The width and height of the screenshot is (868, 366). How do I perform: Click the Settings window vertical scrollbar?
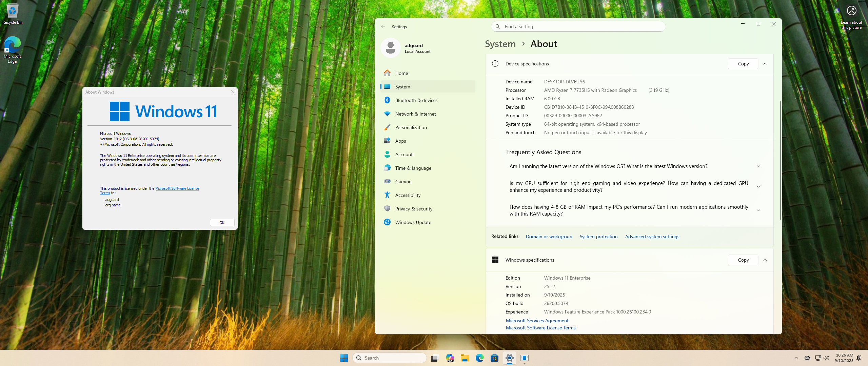point(780,160)
